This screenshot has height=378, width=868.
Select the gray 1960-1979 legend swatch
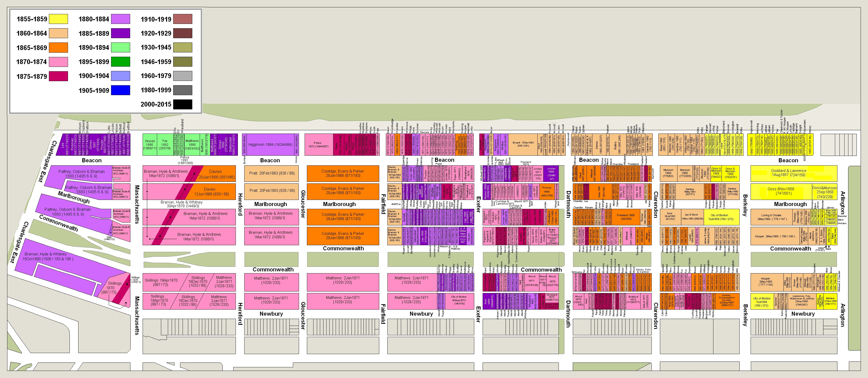pos(183,76)
